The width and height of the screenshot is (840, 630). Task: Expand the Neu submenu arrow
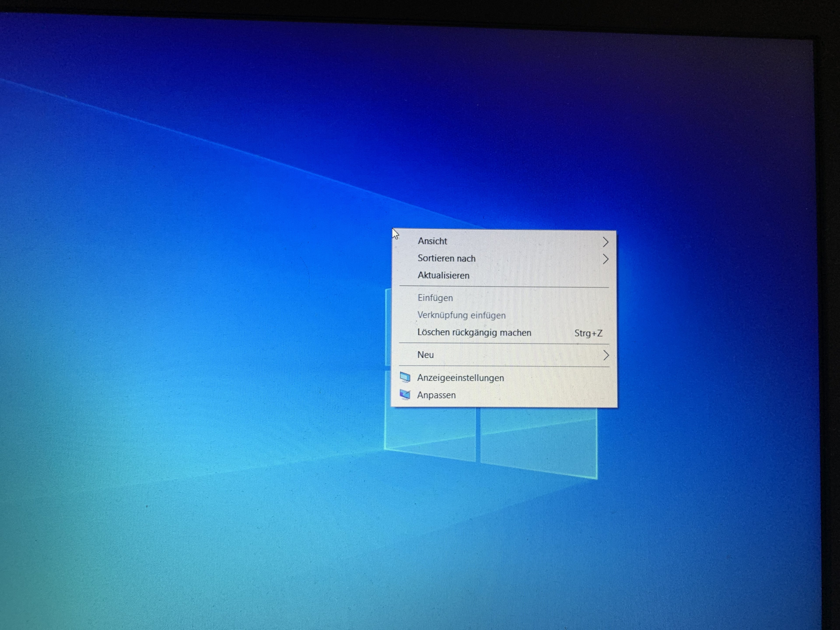(606, 355)
